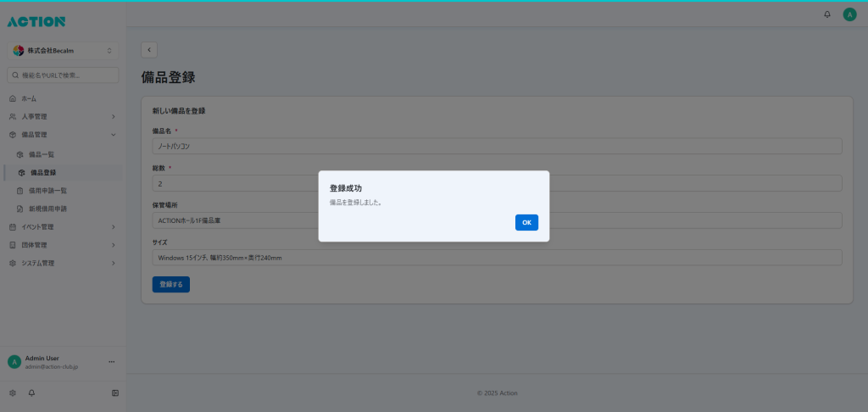Open 借用申請一覧 in the sidebar

tap(47, 191)
